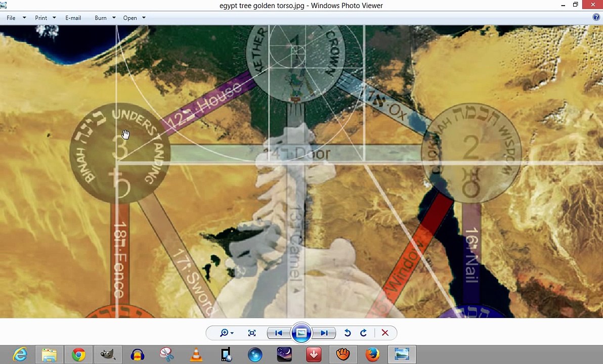Play the slide show
Screen dimensions: 603x364
coord(301,333)
